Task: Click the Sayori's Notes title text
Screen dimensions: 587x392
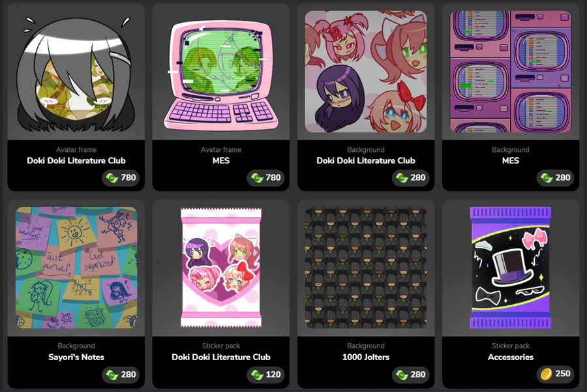Action: [x=76, y=357]
